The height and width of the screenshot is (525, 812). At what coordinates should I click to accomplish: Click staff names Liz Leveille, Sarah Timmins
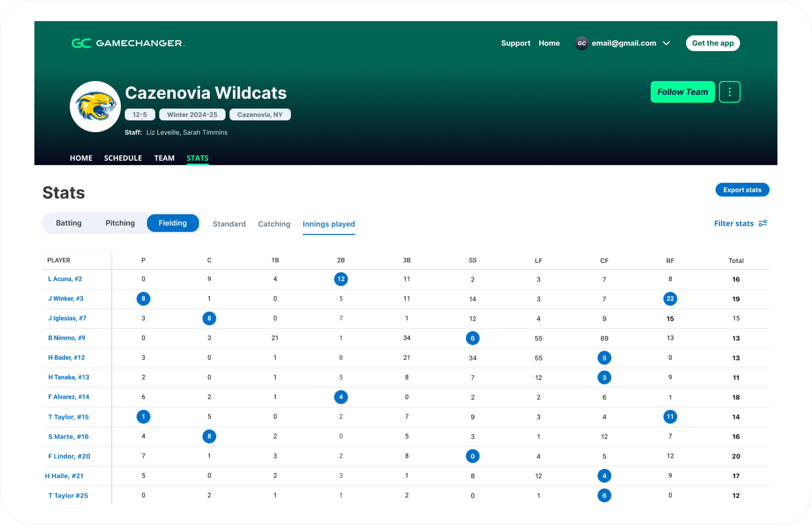pyautogui.click(x=187, y=133)
